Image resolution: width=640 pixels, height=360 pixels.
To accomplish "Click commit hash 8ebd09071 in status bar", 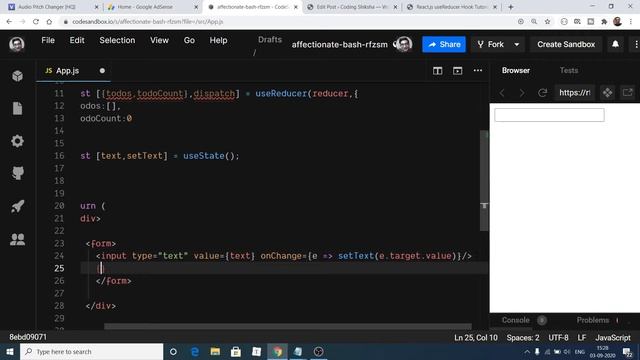I will coord(28,337).
